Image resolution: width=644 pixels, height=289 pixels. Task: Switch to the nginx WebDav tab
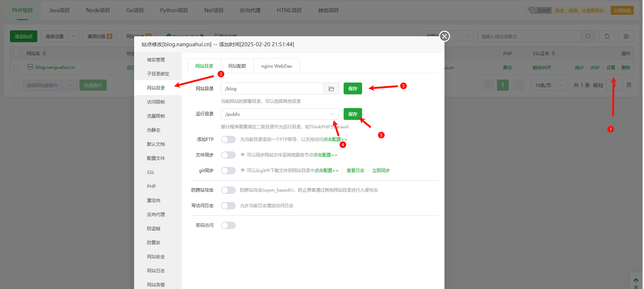(x=276, y=66)
